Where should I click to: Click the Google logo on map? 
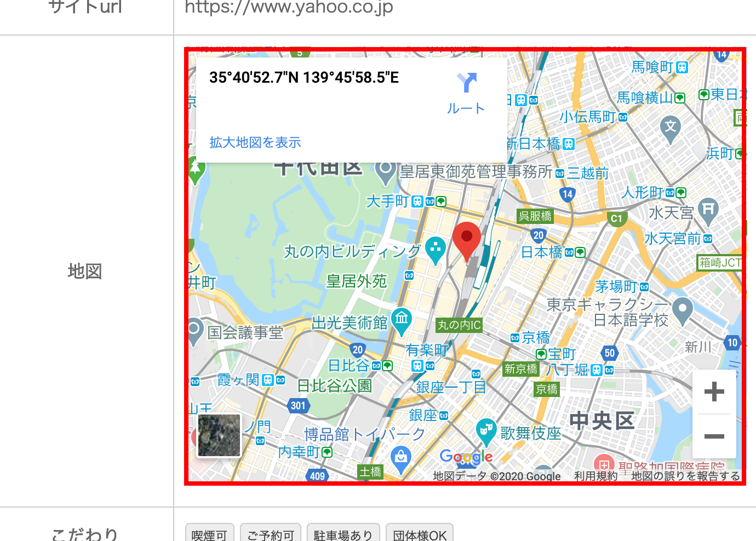tap(466, 457)
